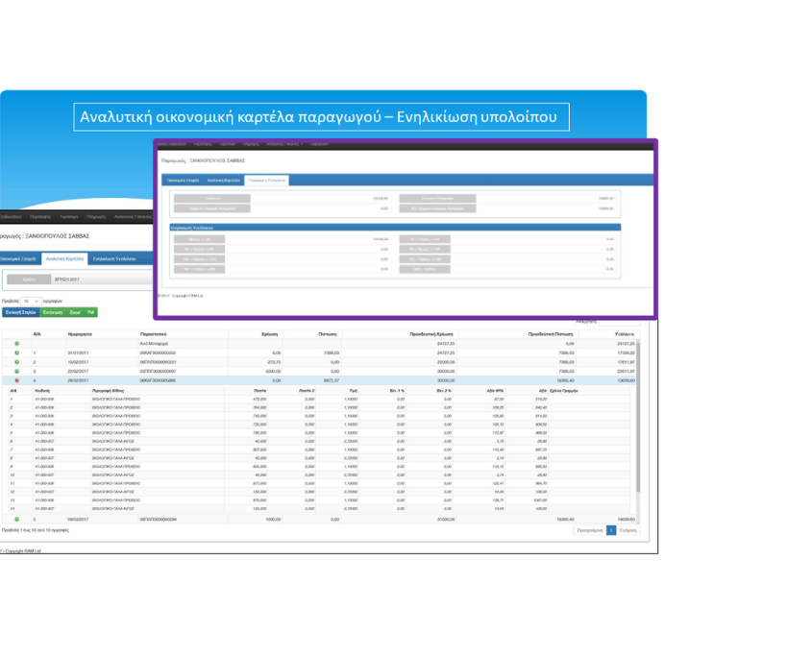Open Τιμολόγια menu in back window navbar
This screenshot has width=812, height=657.
(69, 217)
